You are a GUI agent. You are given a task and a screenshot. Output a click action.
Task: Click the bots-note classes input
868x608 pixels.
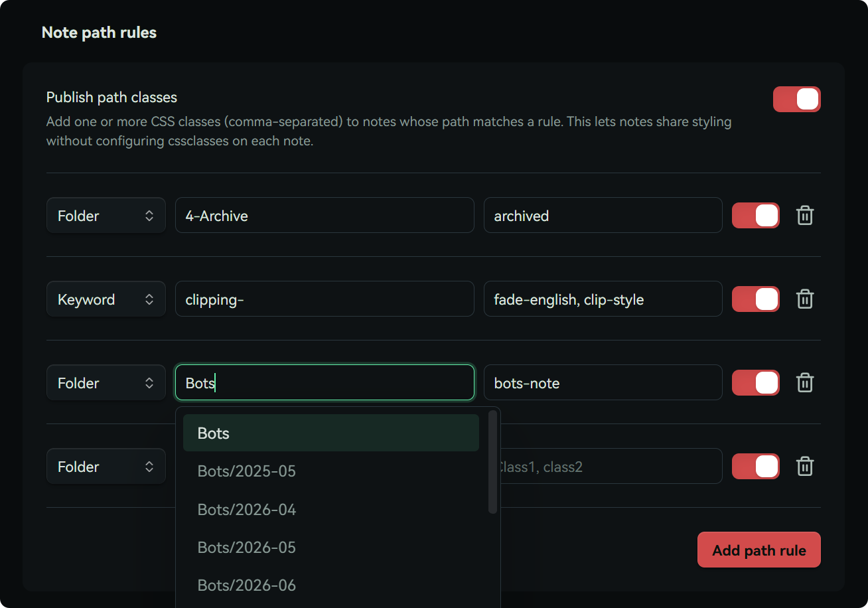click(x=603, y=383)
